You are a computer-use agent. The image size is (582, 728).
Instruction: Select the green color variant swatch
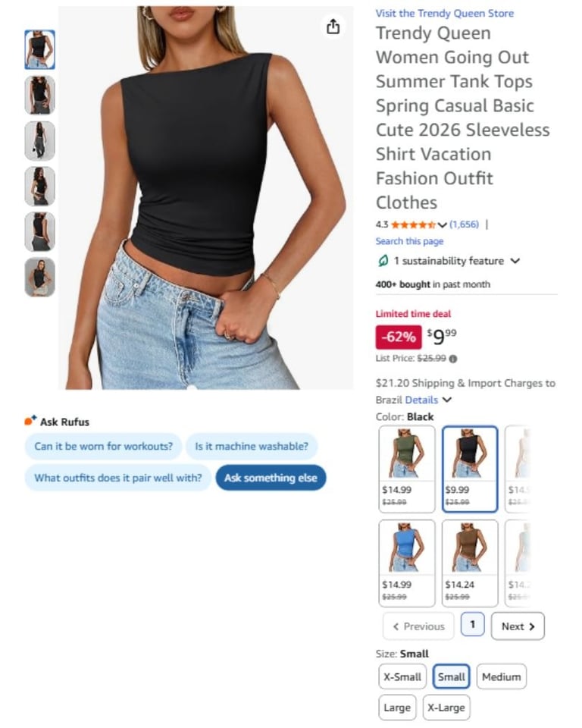[407, 469]
